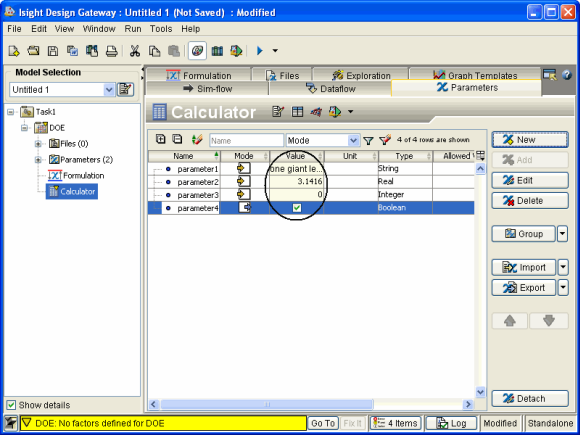Switch to the Sim-flow tab
This screenshot has width=580, height=435.
coord(208,89)
